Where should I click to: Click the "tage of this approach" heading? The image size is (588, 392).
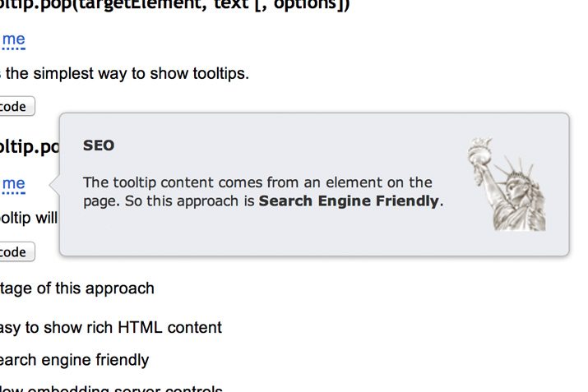coord(76,288)
